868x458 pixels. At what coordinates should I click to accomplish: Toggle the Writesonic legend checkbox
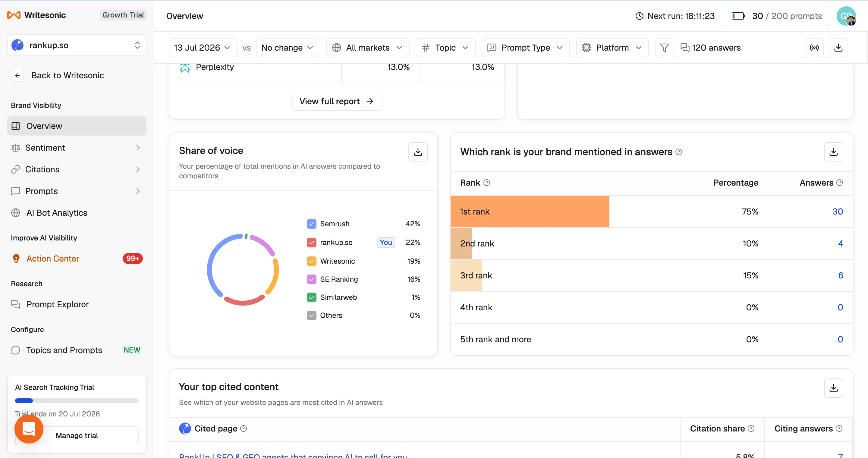pos(311,261)
